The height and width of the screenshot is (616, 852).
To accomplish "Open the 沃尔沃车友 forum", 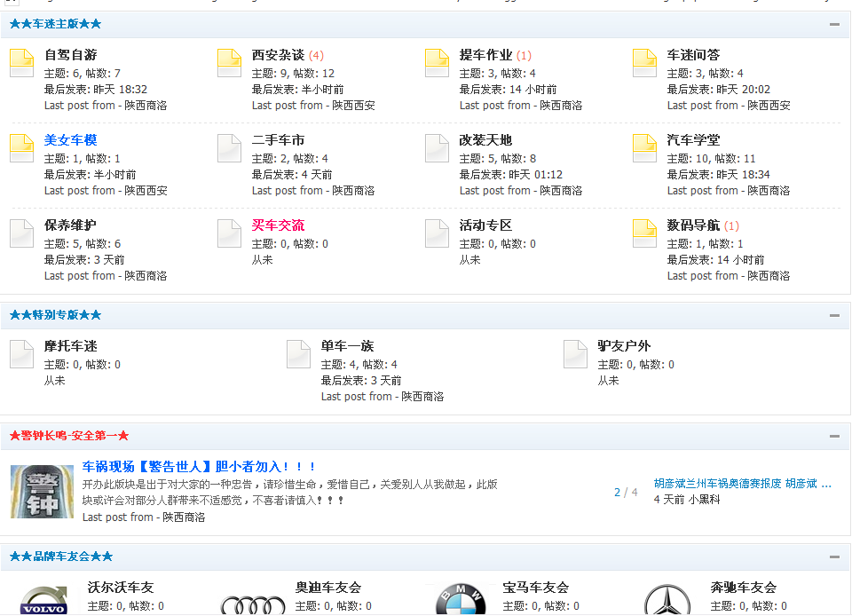I will point(121,588).
